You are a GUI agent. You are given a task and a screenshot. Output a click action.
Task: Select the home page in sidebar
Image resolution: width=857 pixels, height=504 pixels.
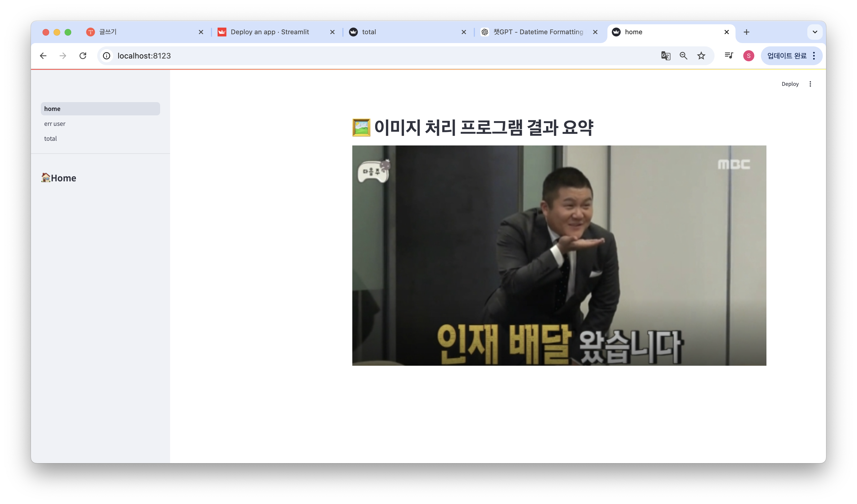tap(100, 109)
